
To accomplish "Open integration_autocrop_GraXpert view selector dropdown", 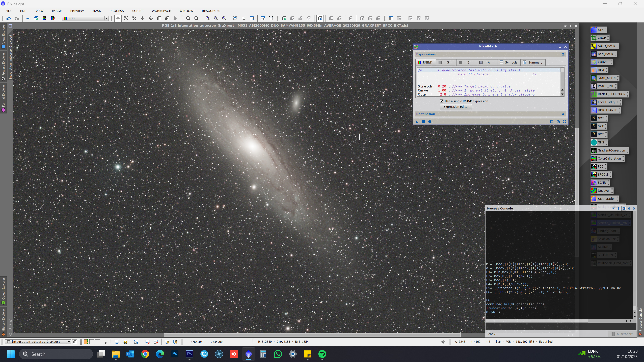I will click(x=68, y=342).
